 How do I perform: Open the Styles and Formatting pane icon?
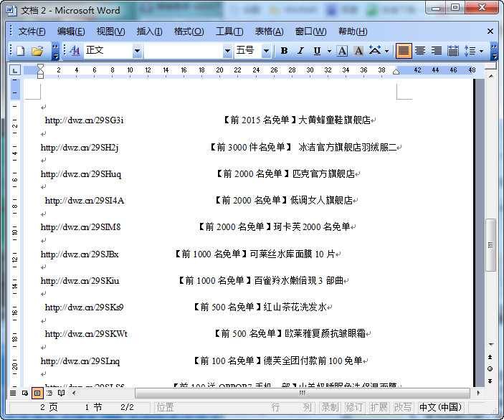[x=75, y=50]
